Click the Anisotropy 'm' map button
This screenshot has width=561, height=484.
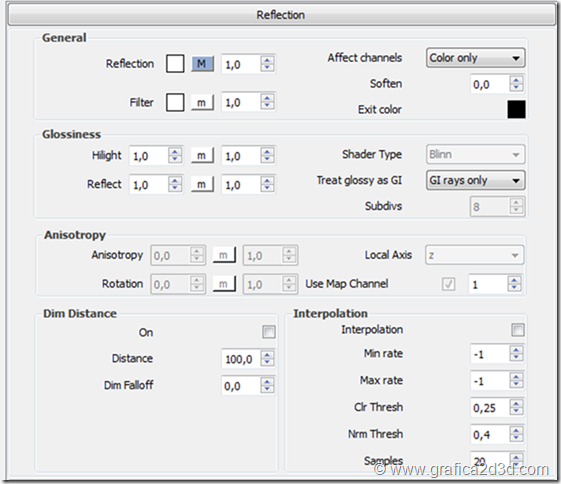[x=224, y=255]
